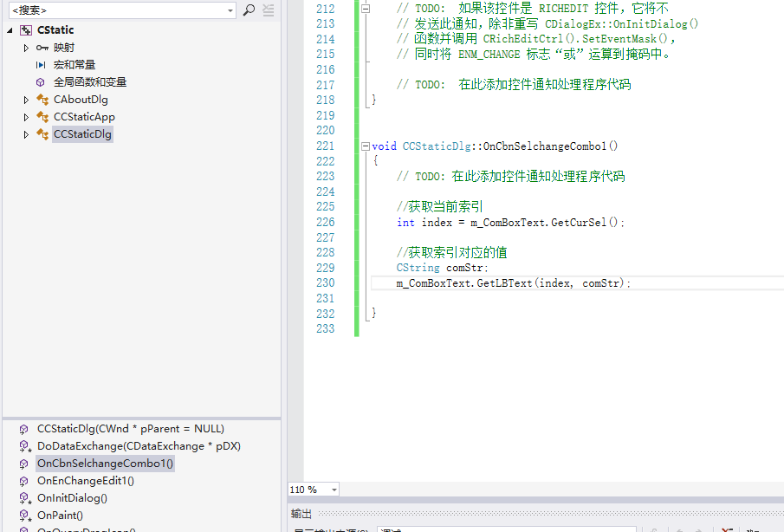Click the int keyword on line 226

(405, 223)
